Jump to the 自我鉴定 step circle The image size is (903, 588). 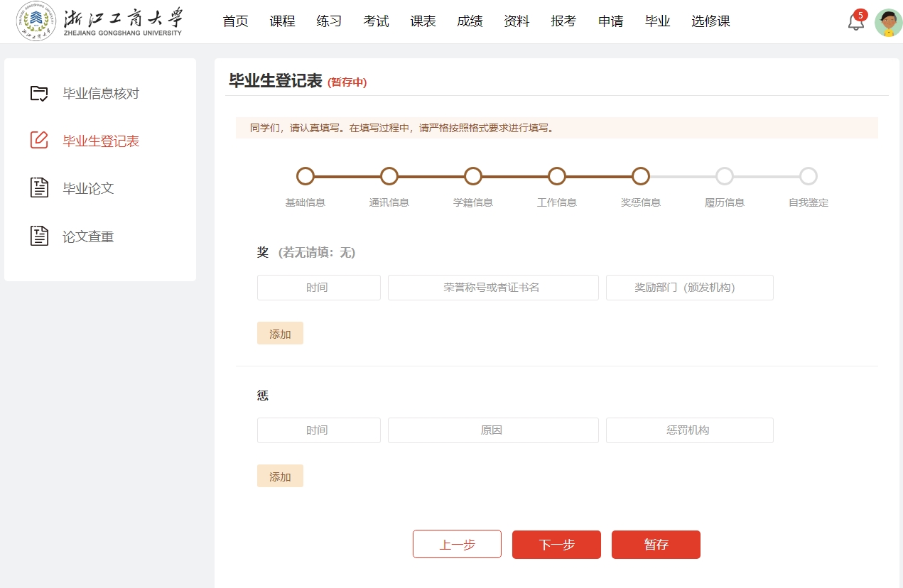point(809,176)
